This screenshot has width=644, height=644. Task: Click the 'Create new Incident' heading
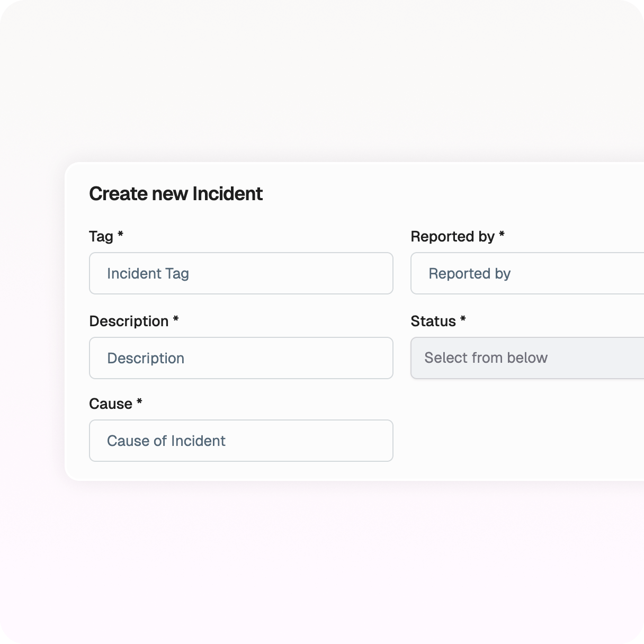[176, 194]
